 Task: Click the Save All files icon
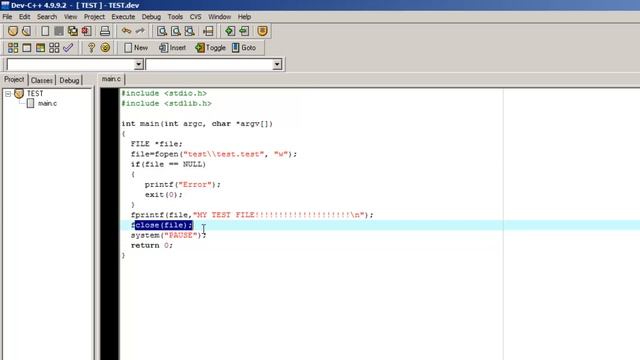(73, 31)
